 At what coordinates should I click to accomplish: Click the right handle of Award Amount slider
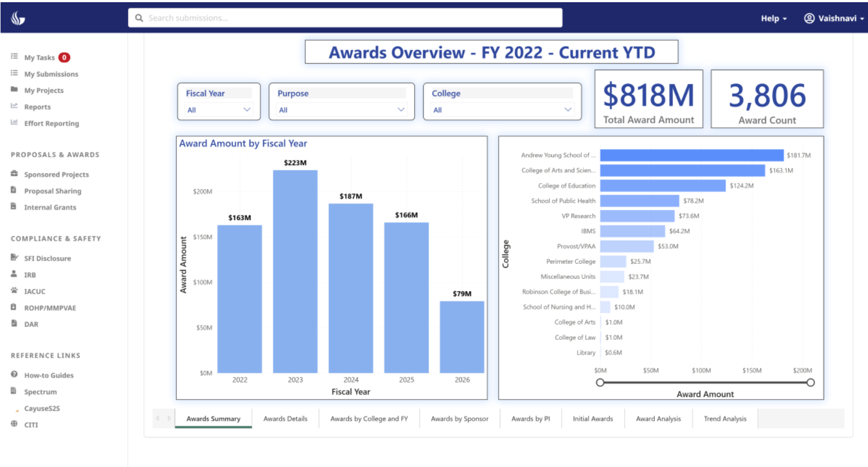click(810, 383)
